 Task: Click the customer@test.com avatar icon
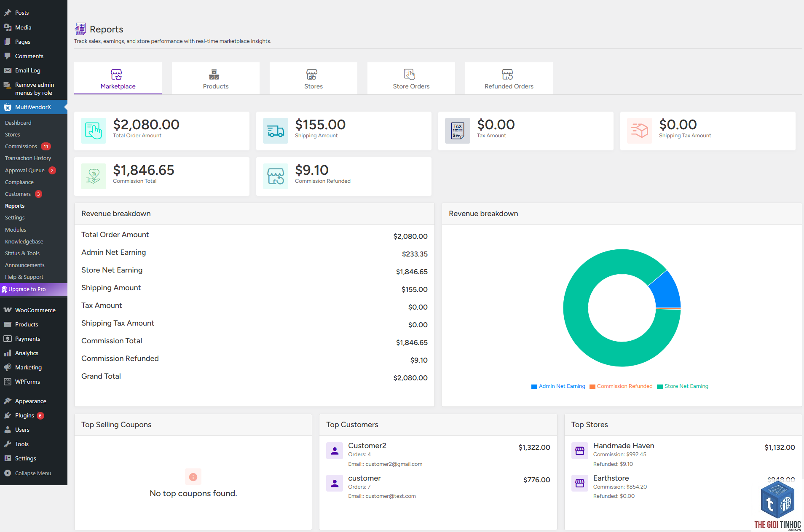(x=335, y=483)
